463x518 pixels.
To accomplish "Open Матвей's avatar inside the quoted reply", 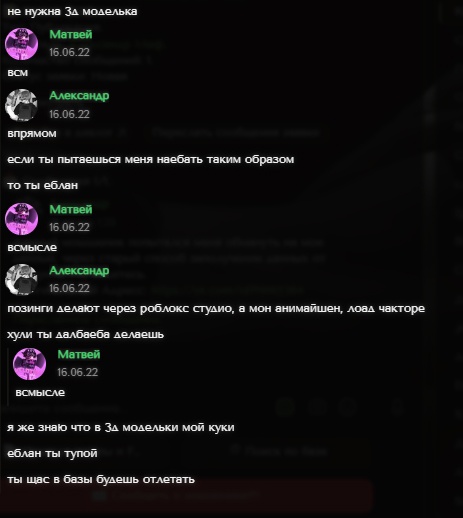I will (29, 364).
